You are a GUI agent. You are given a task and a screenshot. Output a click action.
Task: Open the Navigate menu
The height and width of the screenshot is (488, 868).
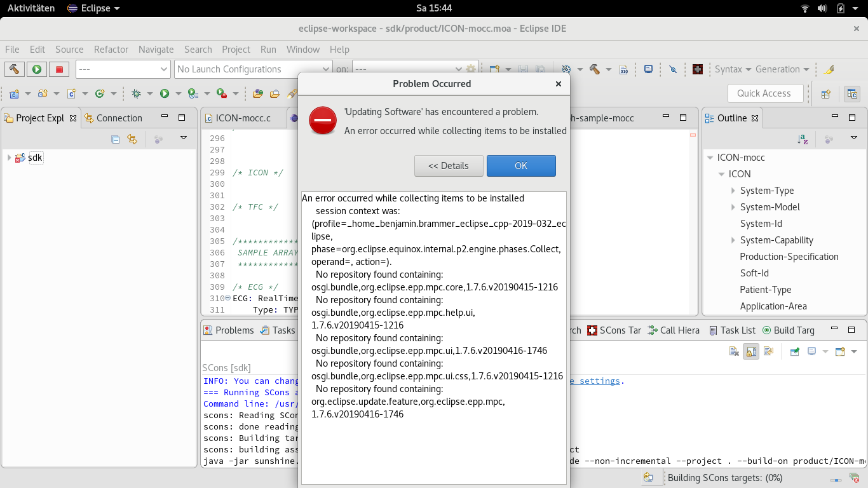click(x=156, y=50)
